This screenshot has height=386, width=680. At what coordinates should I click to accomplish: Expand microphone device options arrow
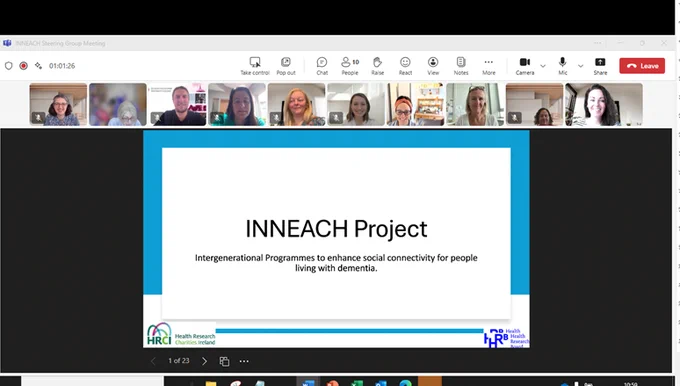[581, 66]
